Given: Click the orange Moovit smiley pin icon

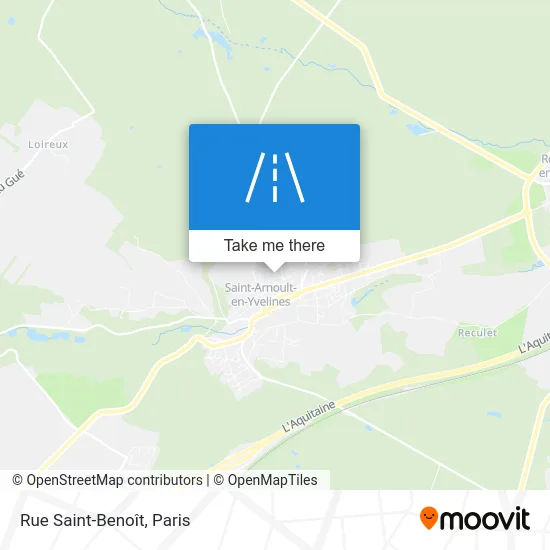Looking at the screenshot, I should [x=429, y=517].
